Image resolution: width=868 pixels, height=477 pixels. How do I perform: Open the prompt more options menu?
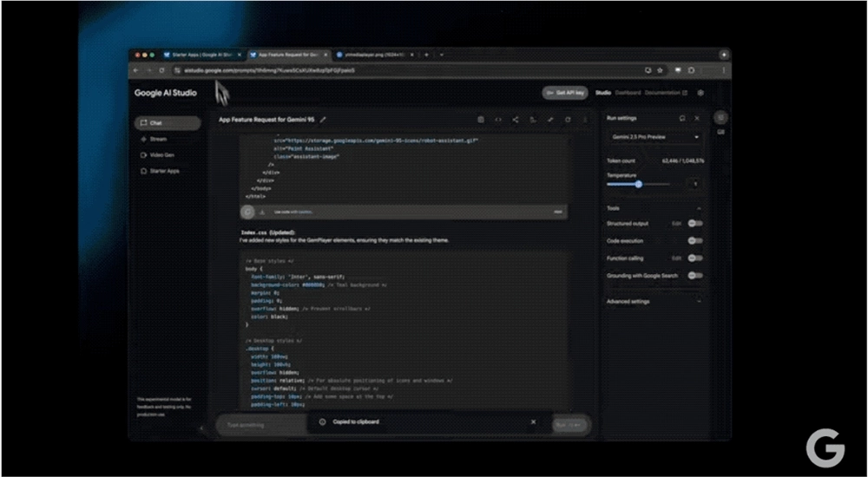pos(584,120)
